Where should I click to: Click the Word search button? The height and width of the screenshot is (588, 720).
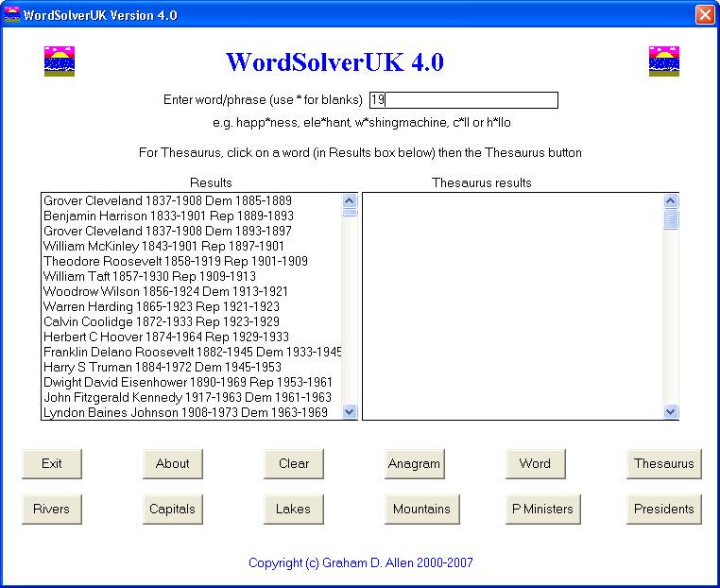click(535, 463)
